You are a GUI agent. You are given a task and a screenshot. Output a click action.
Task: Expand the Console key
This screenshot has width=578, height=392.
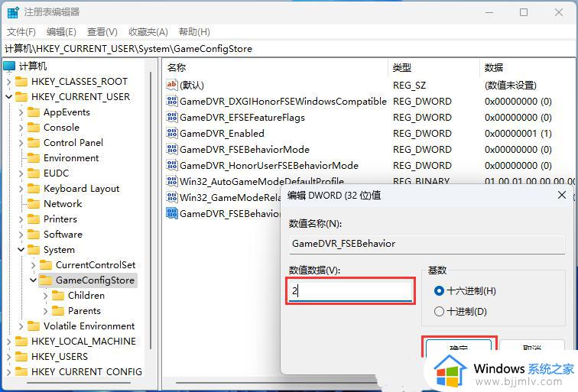click(x=21, y=128)
